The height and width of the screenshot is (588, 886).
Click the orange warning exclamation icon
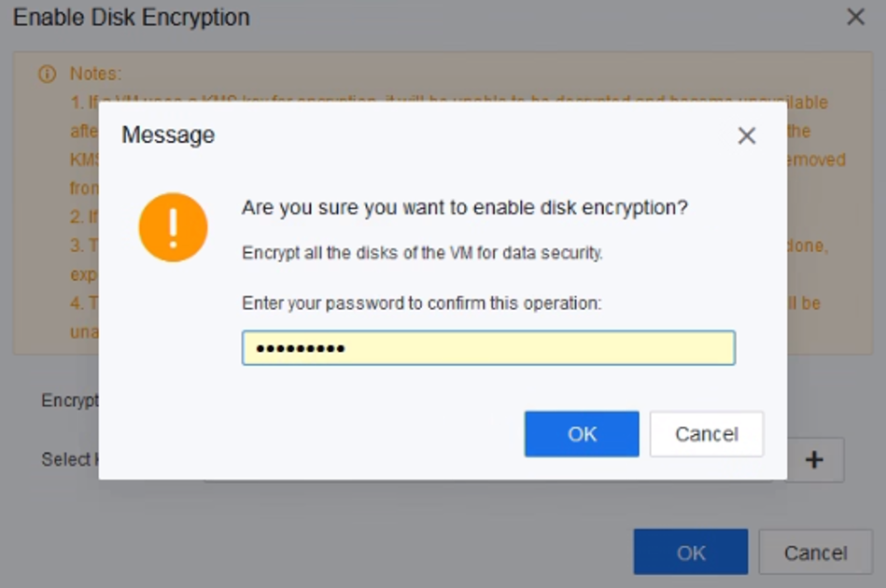pyautogui.click(x=173, y=227)
